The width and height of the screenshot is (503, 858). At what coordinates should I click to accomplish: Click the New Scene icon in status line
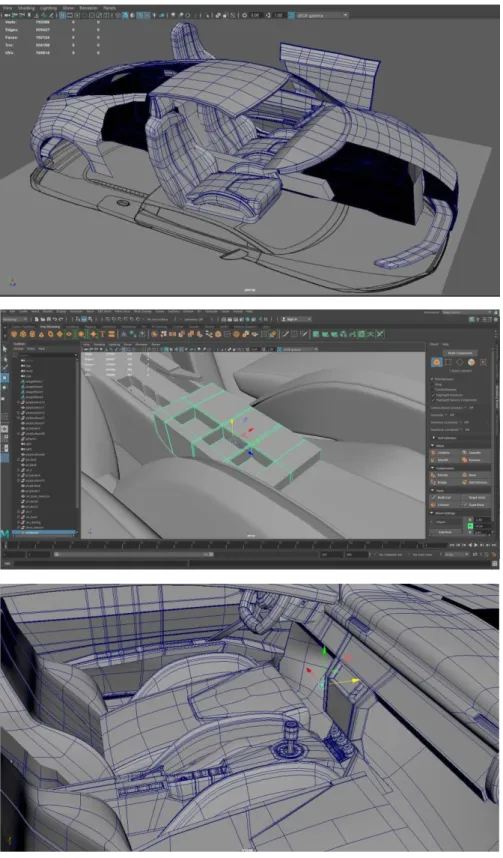[36, 319]
